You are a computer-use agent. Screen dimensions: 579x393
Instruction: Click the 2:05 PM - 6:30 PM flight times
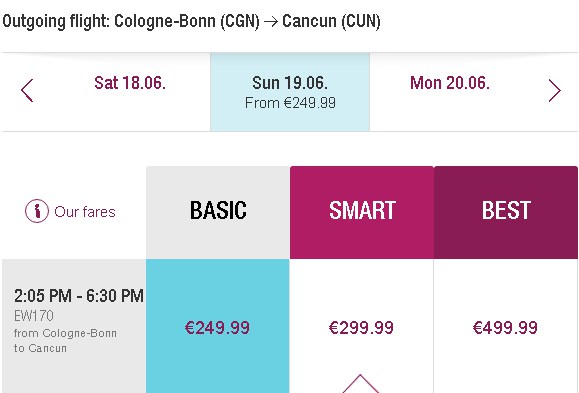(x=79, y=296)
